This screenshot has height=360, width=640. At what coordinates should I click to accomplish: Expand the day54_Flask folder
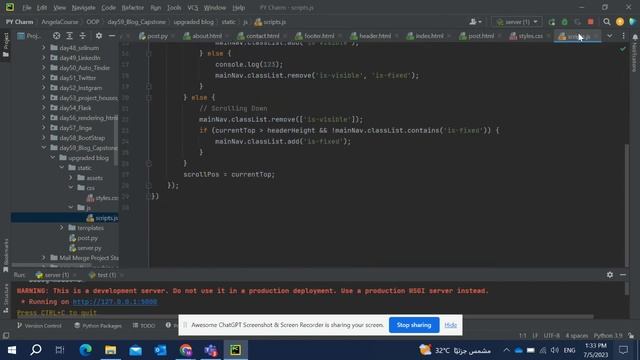[x=44, y=108]
